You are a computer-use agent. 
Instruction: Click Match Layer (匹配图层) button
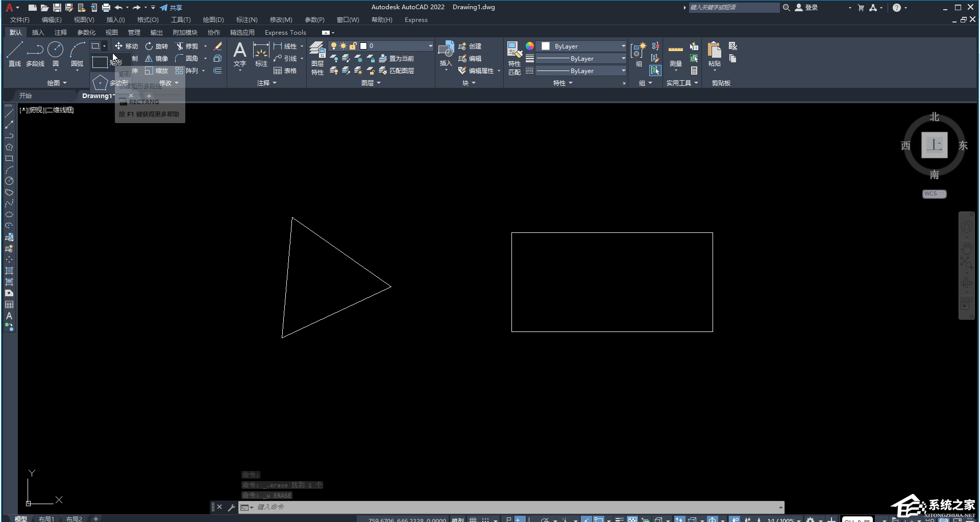tap(396, 70)
